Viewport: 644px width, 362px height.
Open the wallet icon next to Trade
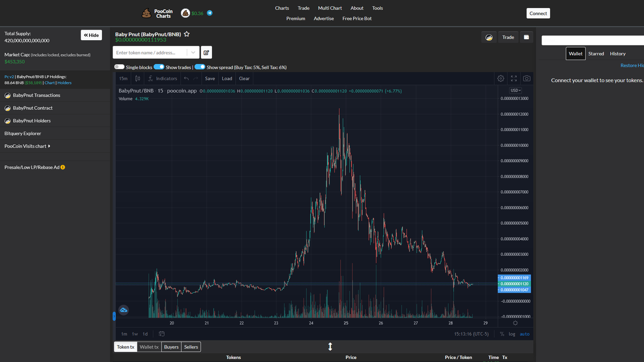click(526, 37)
